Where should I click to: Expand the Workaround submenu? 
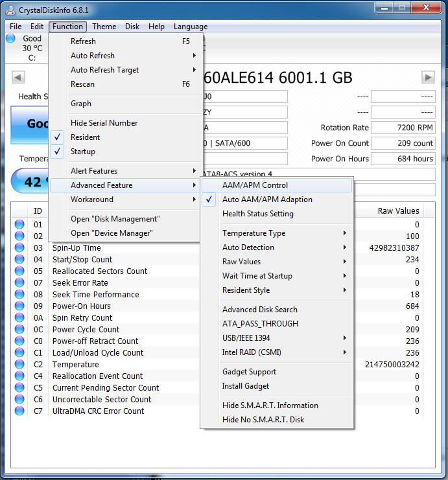(x=125, y=200)
